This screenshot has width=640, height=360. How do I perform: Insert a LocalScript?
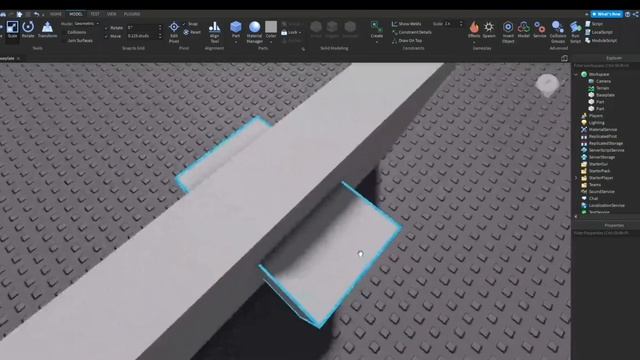tap(599, 32)
